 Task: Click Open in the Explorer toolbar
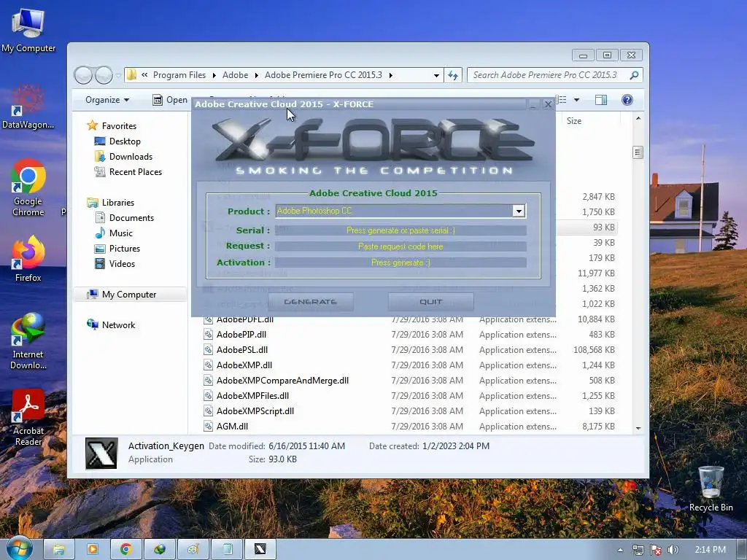170,100
